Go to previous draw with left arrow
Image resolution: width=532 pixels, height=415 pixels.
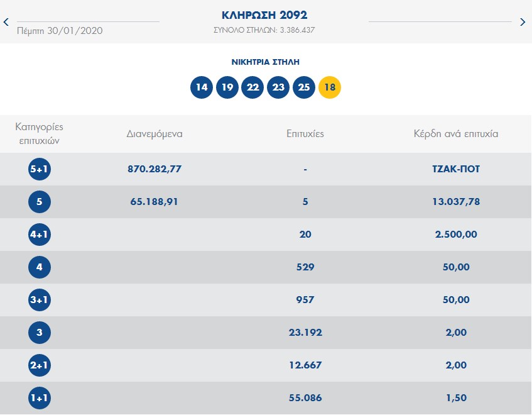pyautogui.click(x=6, y=22)
